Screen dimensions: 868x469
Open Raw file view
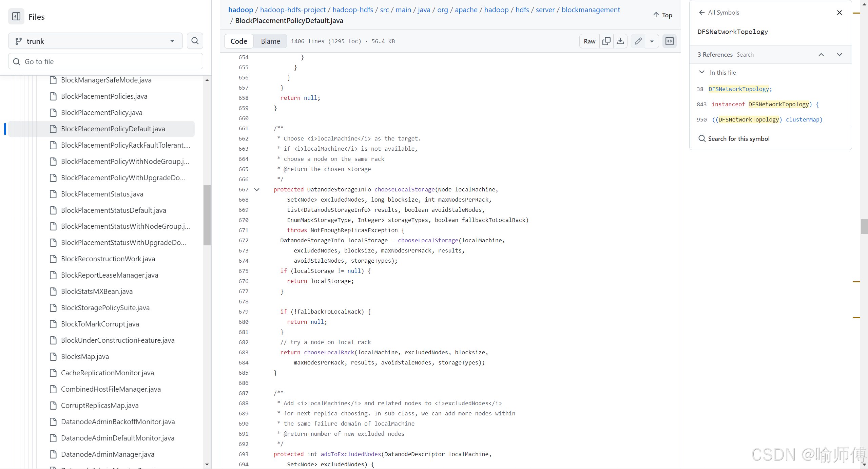tap(590, 41)
